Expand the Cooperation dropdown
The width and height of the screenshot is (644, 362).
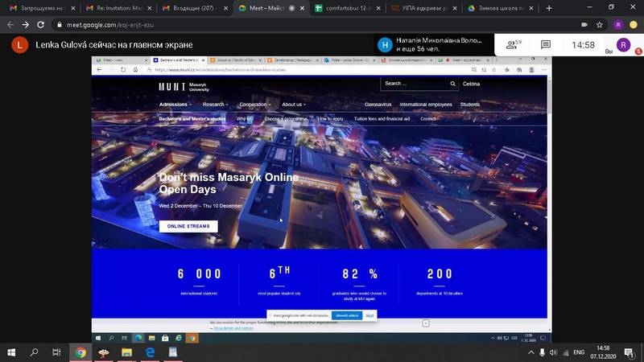pyautogui.click(x=255, y=105)
